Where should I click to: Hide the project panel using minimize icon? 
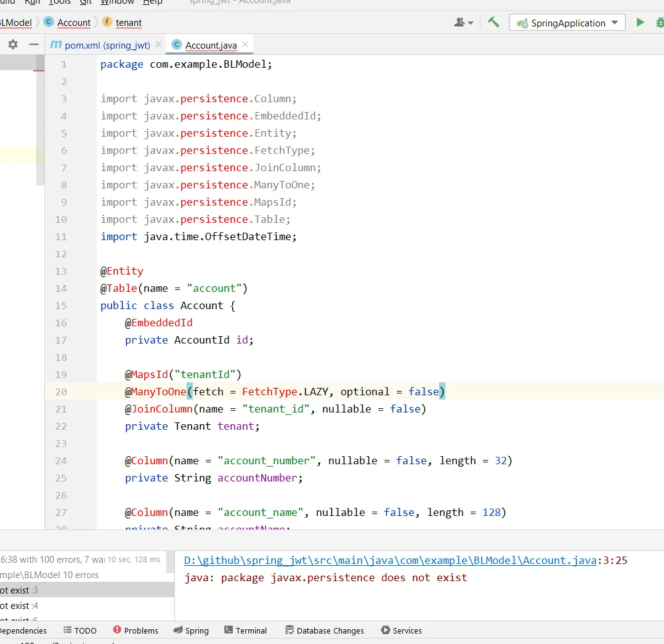[34, 44]
